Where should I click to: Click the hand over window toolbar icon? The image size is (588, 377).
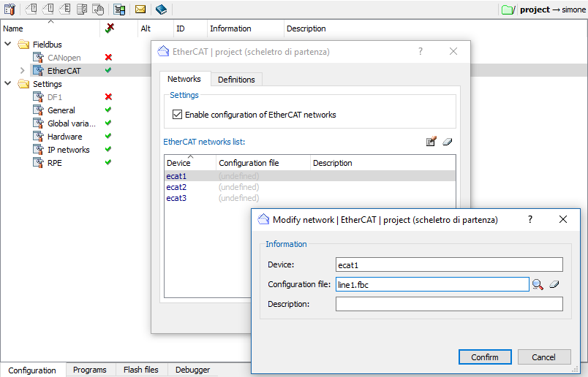point(99,9)
